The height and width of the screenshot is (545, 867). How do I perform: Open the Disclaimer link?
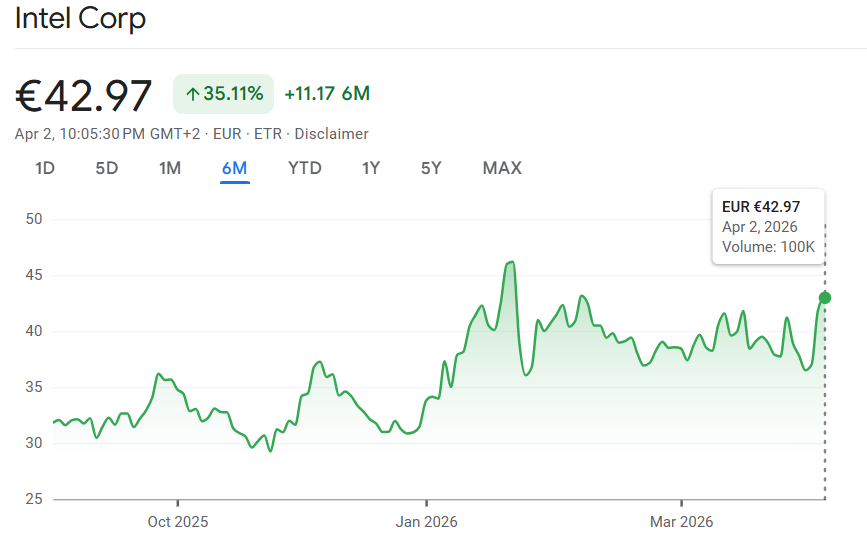pyautogui.click(x=331, y=134)
